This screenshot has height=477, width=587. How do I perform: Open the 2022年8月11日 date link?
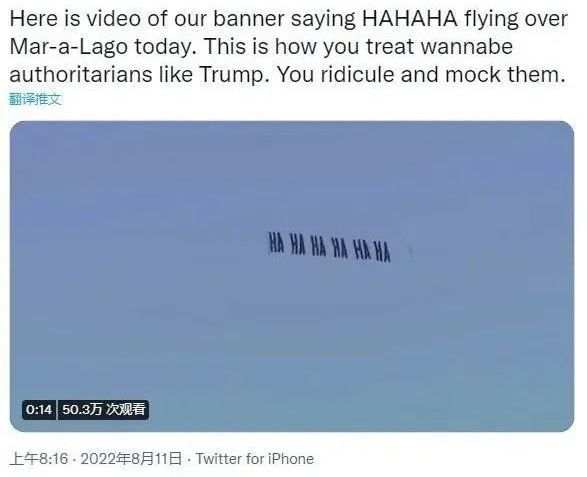131,459
